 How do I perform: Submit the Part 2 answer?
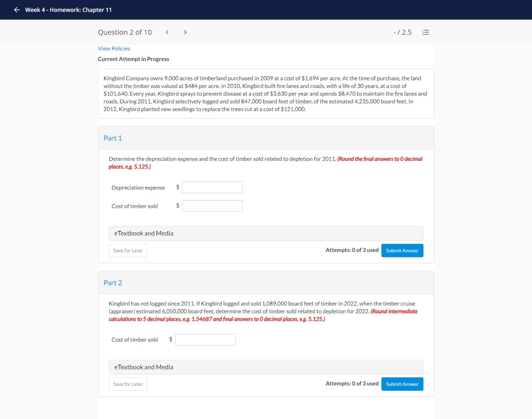point(402,384)
